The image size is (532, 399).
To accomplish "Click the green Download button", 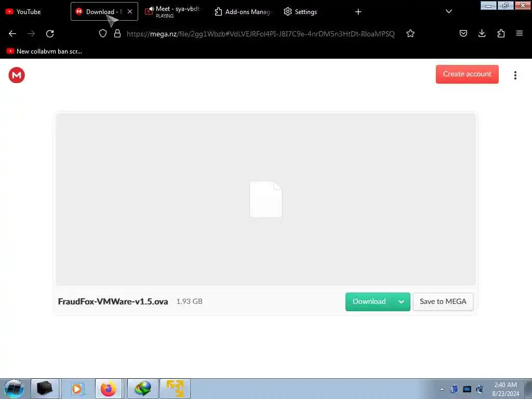I will pos(369,302).
